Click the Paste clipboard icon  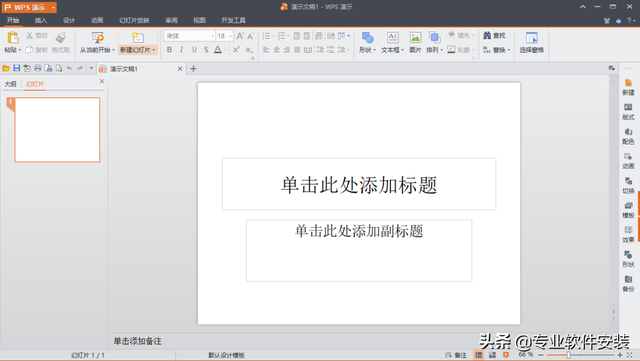(x=13, y=38)
